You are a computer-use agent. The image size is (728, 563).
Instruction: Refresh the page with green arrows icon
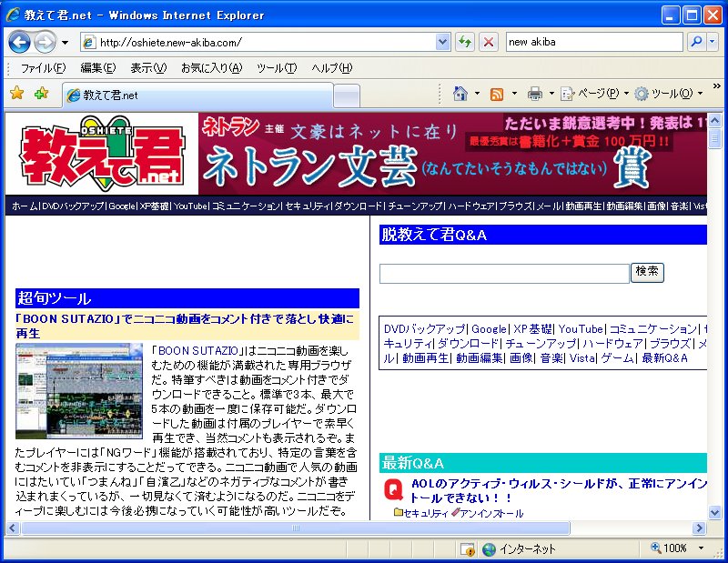point(465,42)
